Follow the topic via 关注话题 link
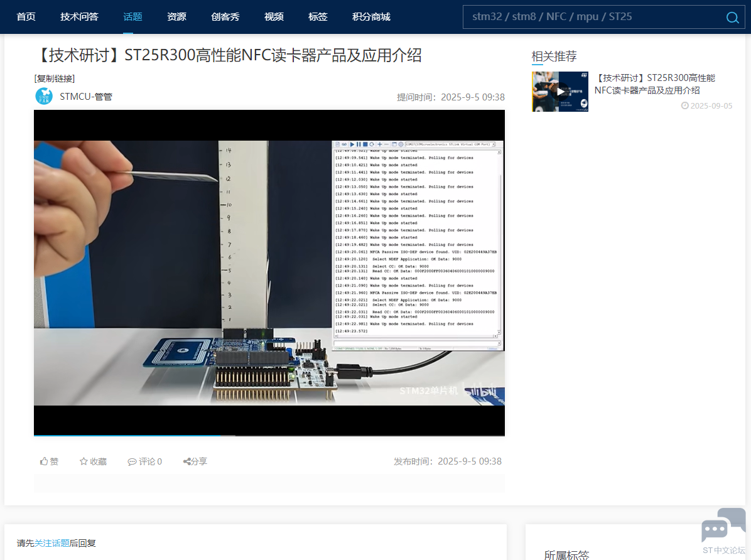 pyautogui.click(x=51, y=543)
